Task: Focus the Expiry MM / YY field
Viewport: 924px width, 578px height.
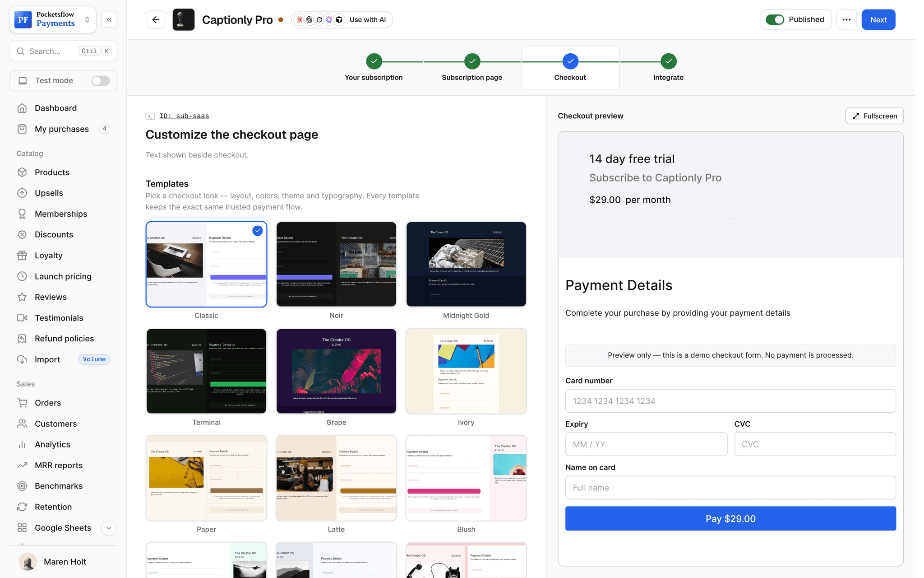Action: pyautogui.click(x=646, y=444)
